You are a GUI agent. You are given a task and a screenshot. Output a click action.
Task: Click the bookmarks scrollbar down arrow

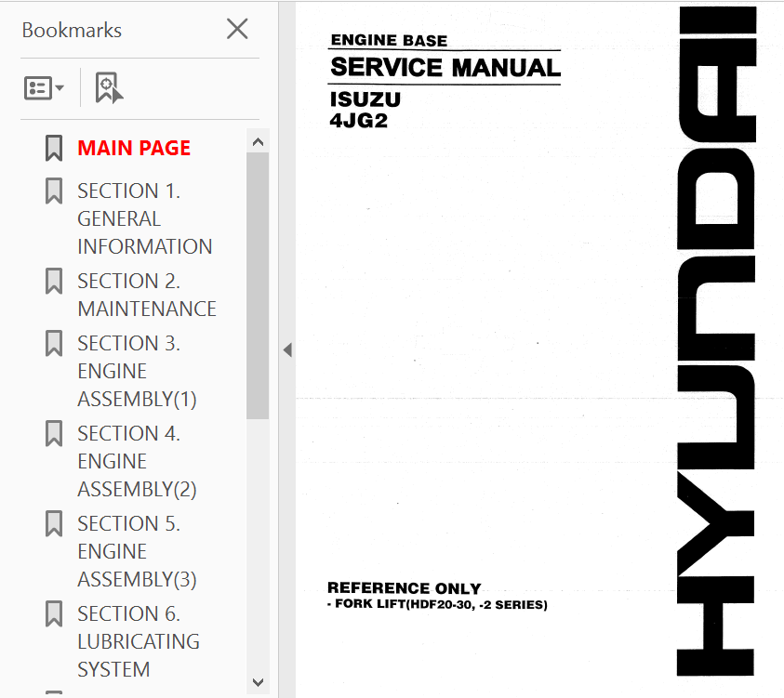coord(258,682)
